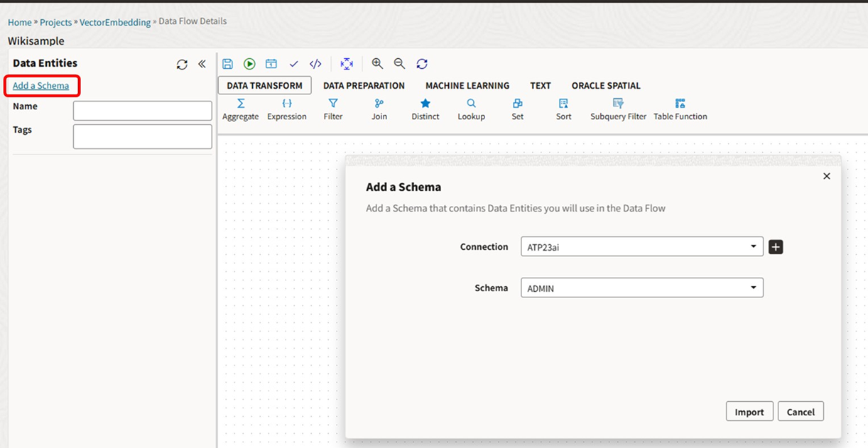Click the Cancel button in the dialog
Screen dimensions: 868x448
click(x=801, y=412)
